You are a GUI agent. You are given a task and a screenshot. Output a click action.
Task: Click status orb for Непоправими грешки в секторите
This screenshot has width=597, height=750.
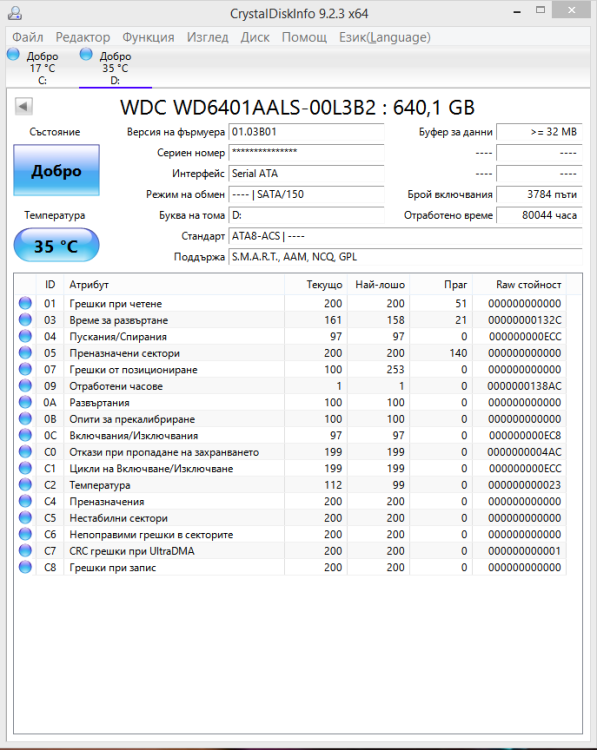click(25, 534)
